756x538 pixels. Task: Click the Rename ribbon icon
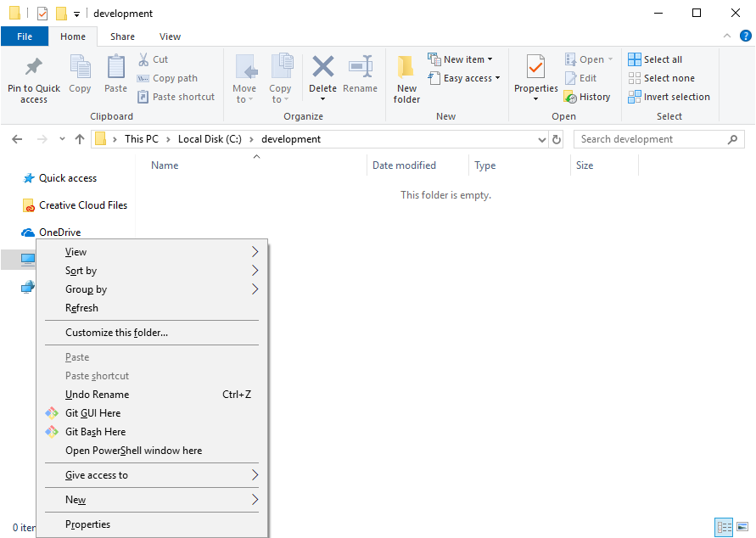[361, 66]
